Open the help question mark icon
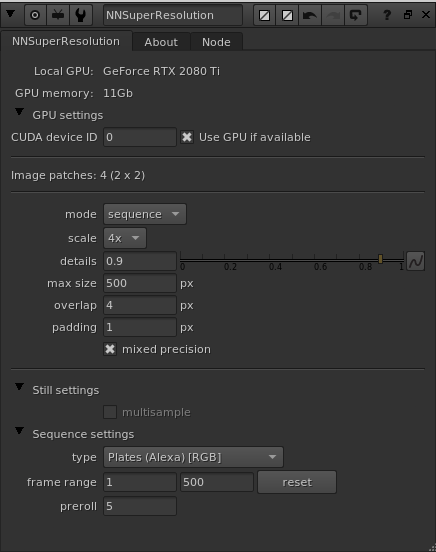436x552 pixels. (x=387, y=15)
